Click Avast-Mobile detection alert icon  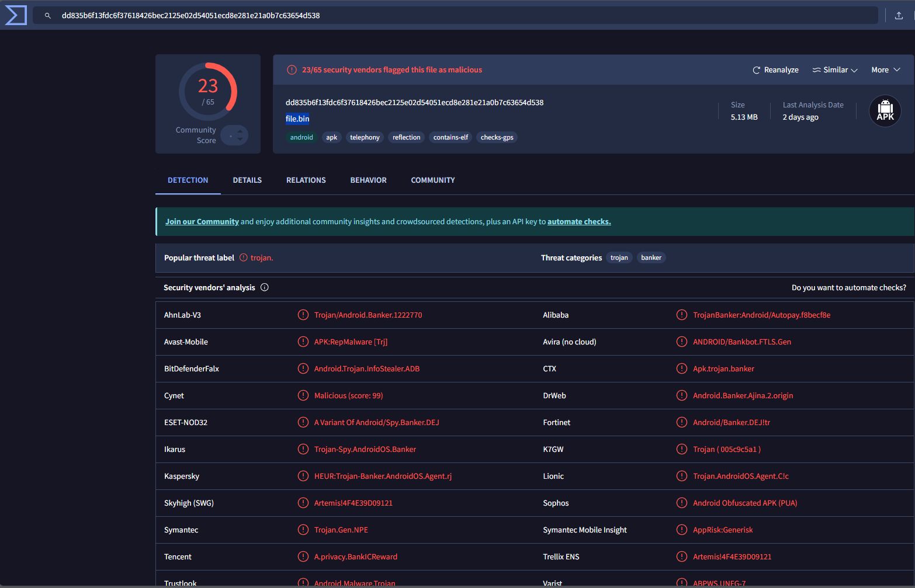click(x=303, y=342)
